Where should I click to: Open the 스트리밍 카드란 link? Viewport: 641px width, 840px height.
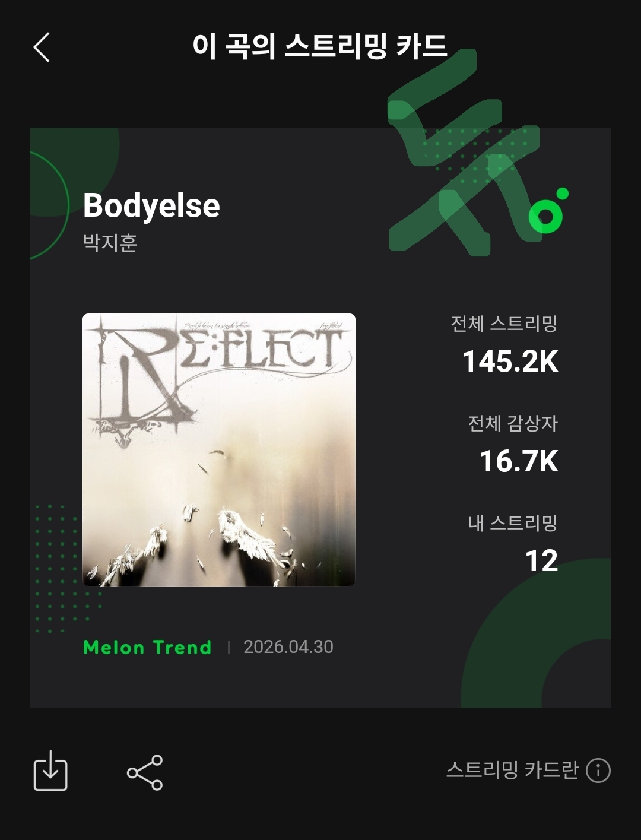[512, 770]
